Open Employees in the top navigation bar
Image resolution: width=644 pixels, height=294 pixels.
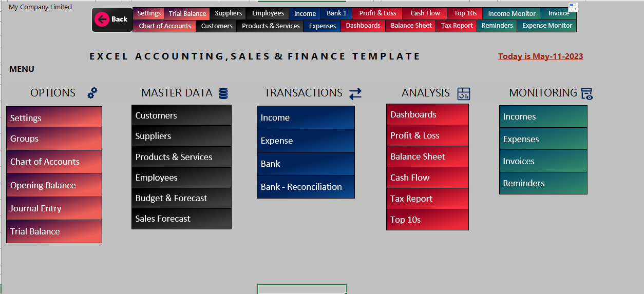268,13
